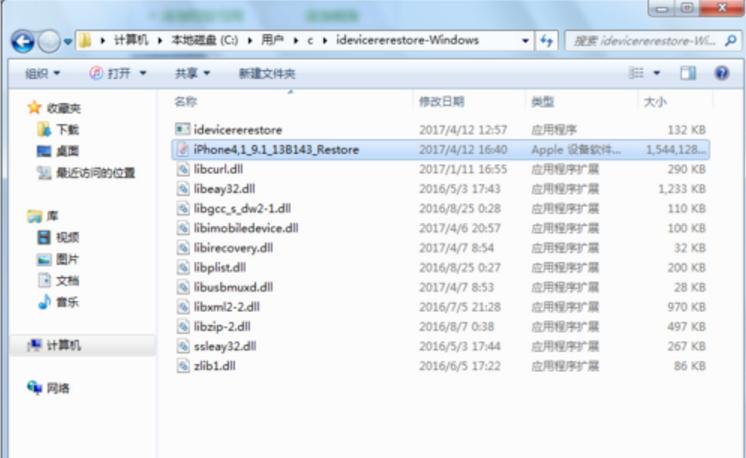Select the zlib1.dll file icon
The image size is (746, 458).
(183, 366)
